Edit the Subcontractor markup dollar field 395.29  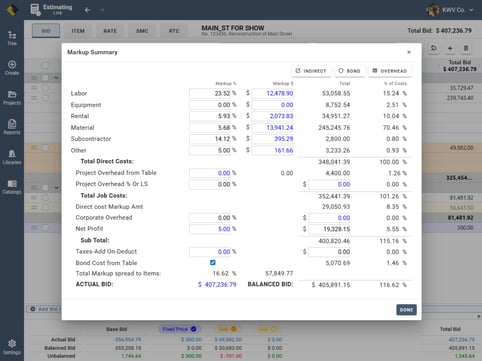pos(273,139)
